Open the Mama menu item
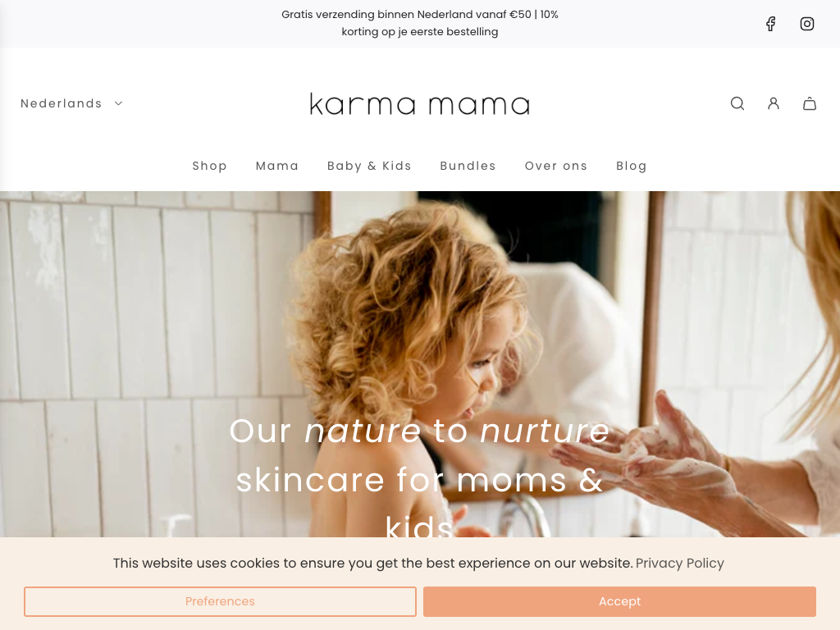The image size is (840, 630). tap(277, 166)
